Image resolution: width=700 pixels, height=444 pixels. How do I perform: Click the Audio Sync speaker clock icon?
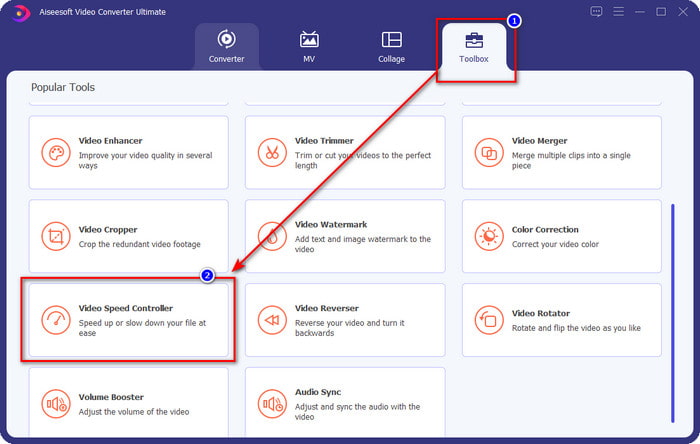pyautogui.click(x=272, y=404)
